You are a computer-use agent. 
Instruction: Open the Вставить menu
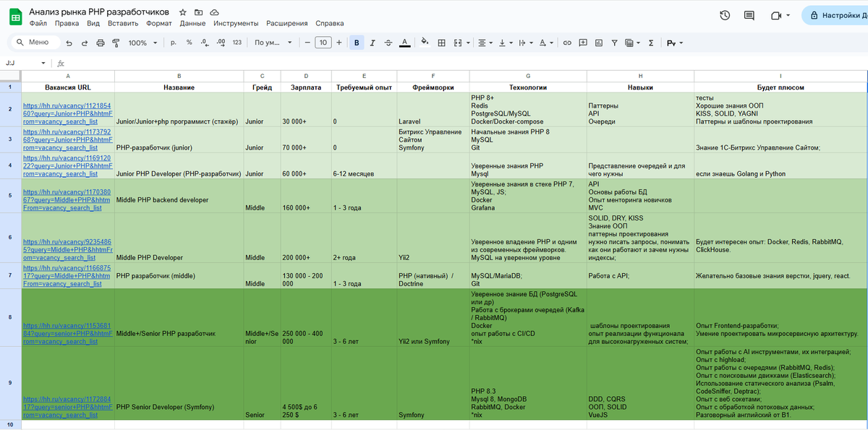pos(123,23)
